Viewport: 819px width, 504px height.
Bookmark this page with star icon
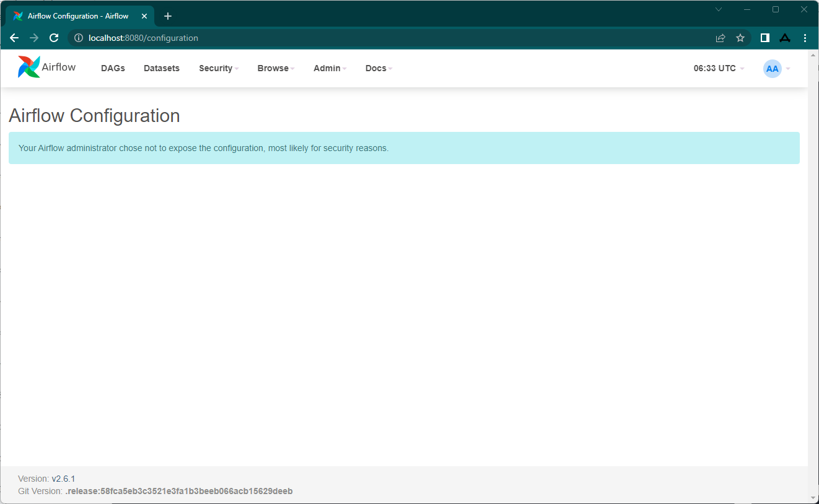(740, 38)
